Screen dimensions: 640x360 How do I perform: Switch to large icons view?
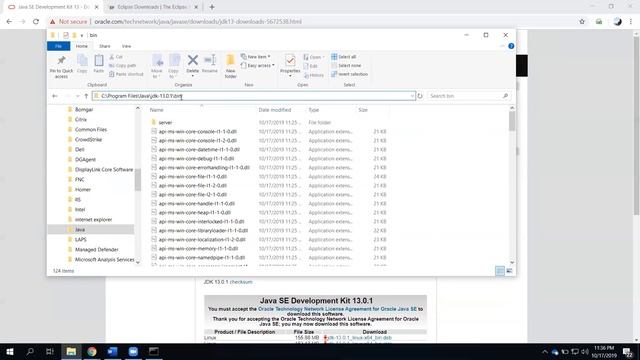[509, 271]
